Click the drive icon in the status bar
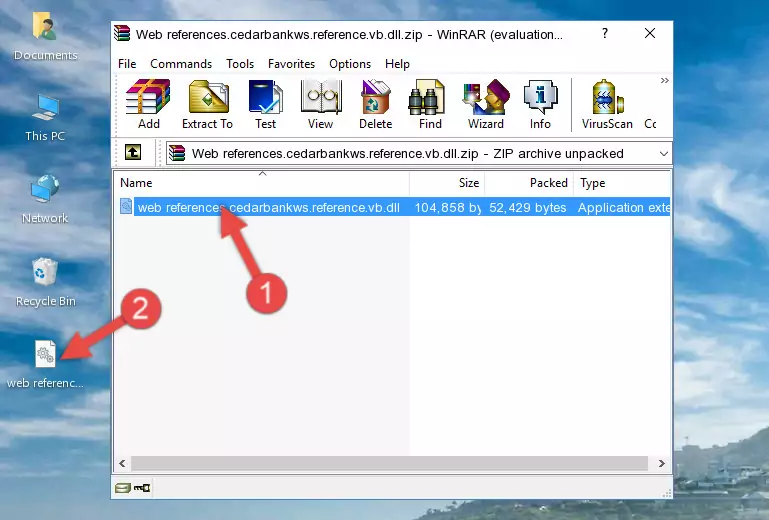769x520 pixels. [123, 488]
